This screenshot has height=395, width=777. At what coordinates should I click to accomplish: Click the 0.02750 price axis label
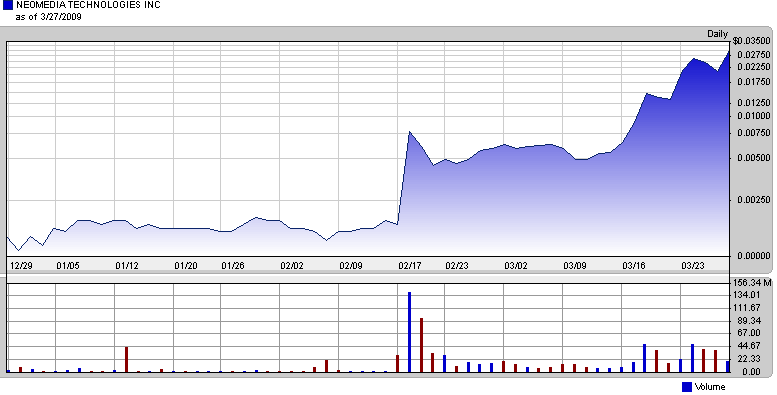pos(754,55)
